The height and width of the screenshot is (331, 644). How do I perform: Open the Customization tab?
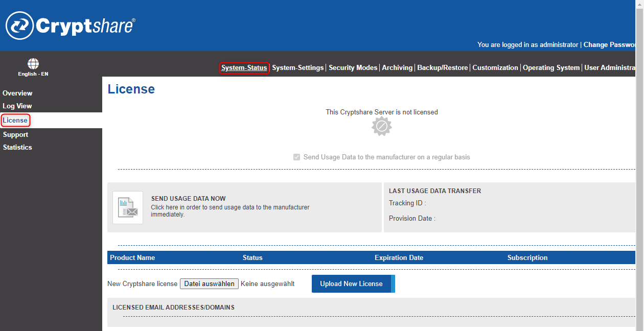pyautogui.click(x=495, y=67)
